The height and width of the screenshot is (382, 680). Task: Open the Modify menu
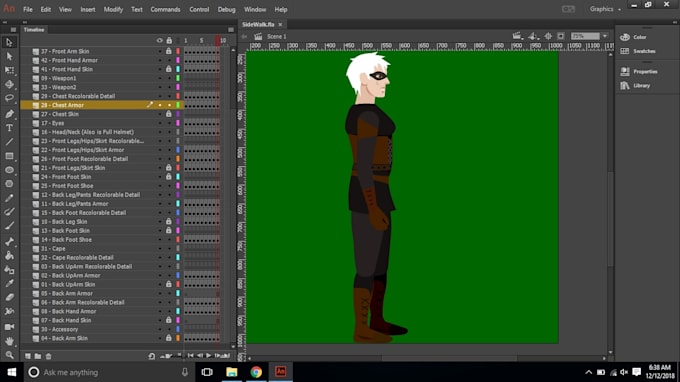coord(113,9)
